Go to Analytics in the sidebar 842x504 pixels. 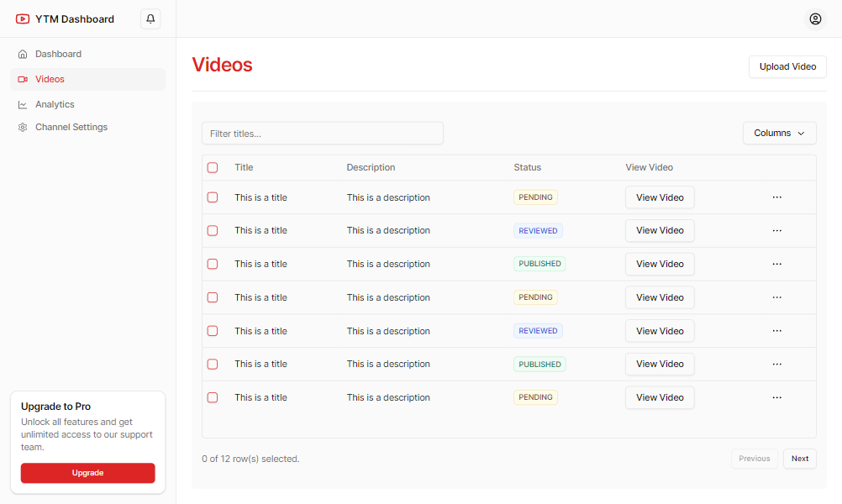pos(55,104)
